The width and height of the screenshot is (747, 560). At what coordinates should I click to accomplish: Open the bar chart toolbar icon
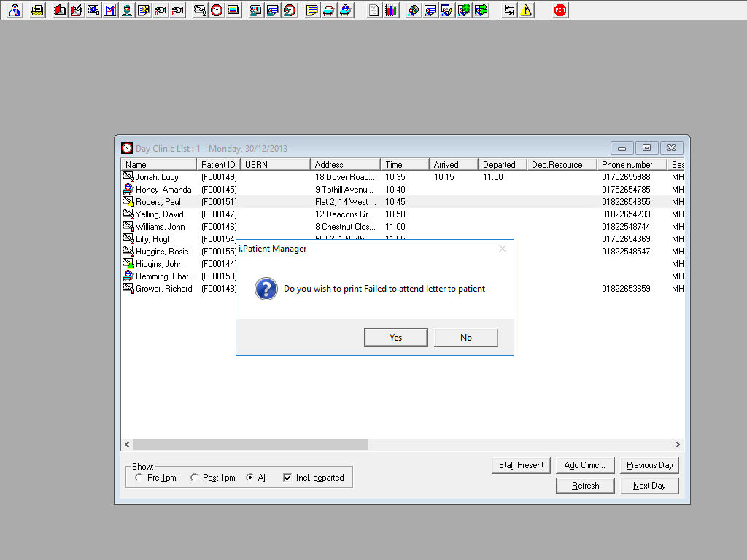tap(391, 10)
